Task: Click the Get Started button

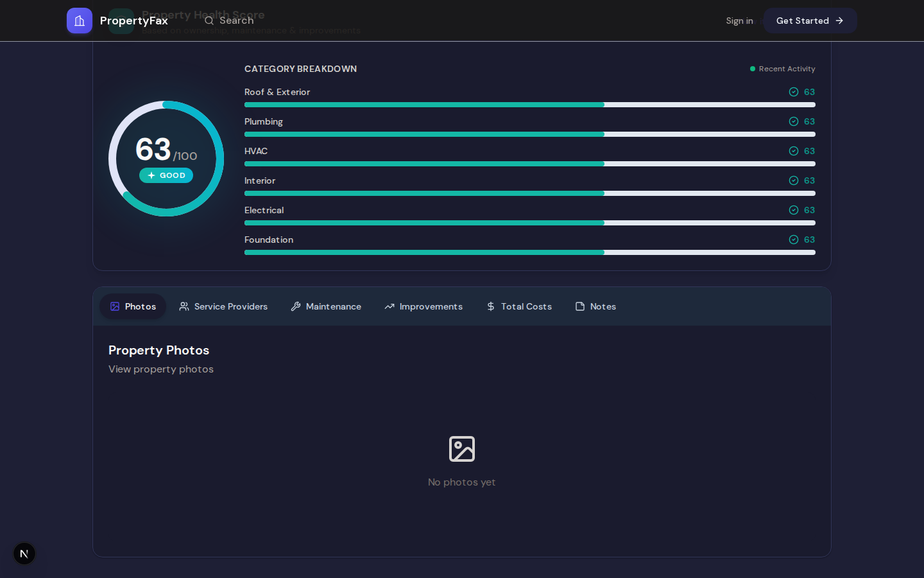Action: [x=810, y=21]
